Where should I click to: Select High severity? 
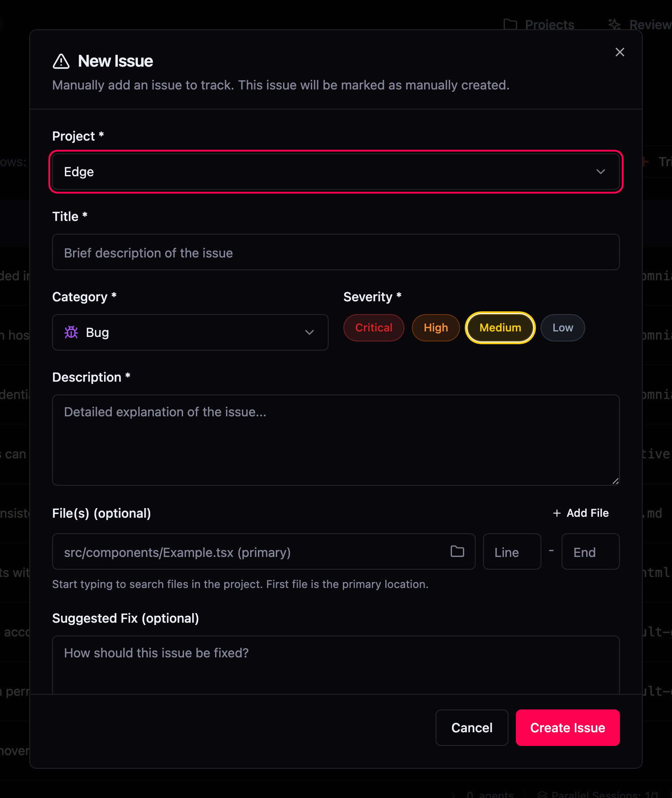(435, 327)
